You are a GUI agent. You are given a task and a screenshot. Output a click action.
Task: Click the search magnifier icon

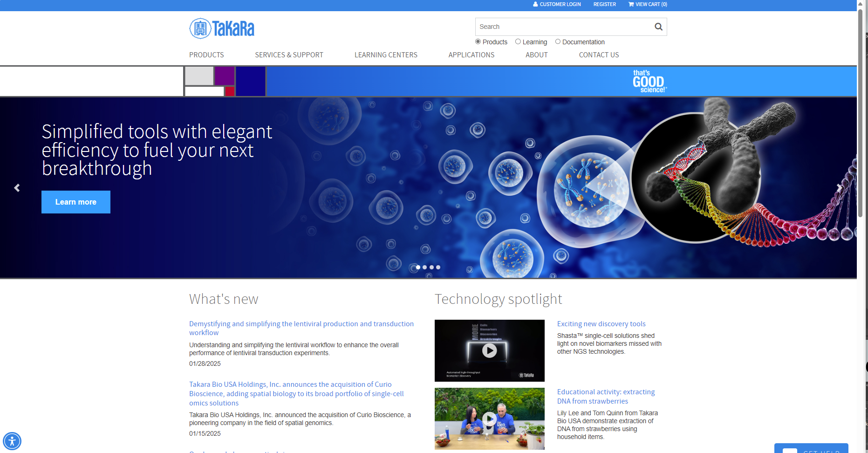point(658,27)
